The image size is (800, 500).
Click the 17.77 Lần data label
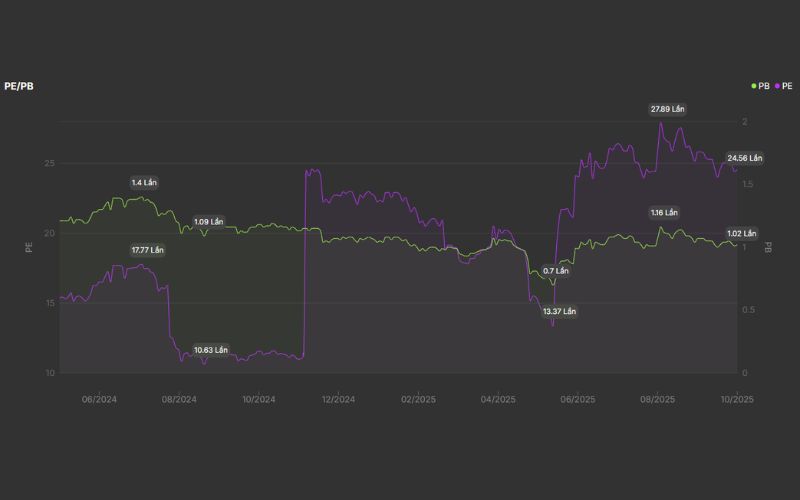pyautogui.click(x=147, y=250)
